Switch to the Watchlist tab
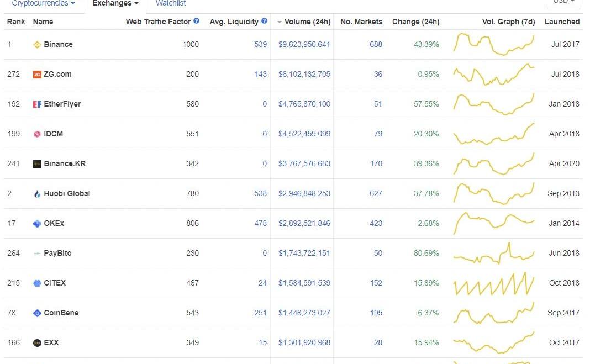 (171, 3)
